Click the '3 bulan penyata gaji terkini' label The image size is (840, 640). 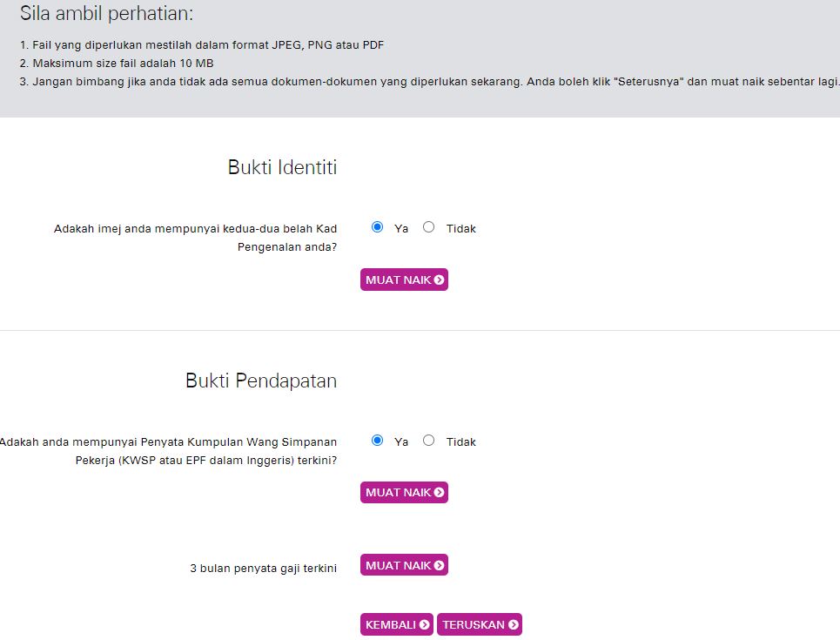click(263, 569)
